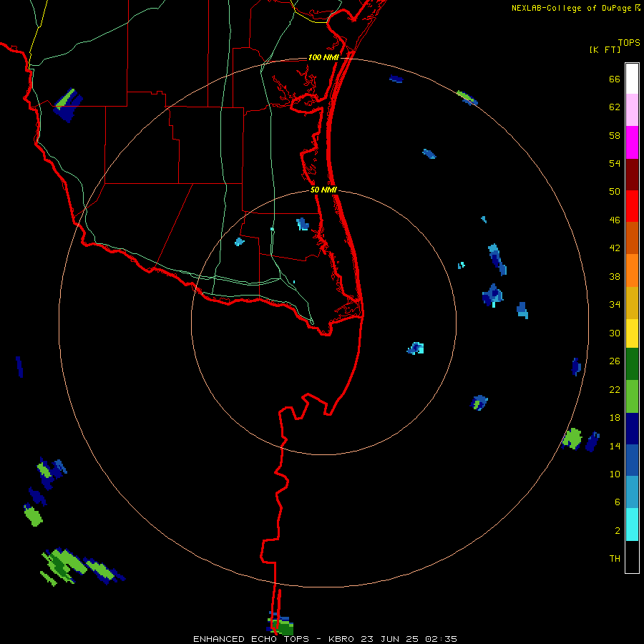Select the 46 legend value
Viewport: 644px width, 644px height.
click(x=615, y=220)
